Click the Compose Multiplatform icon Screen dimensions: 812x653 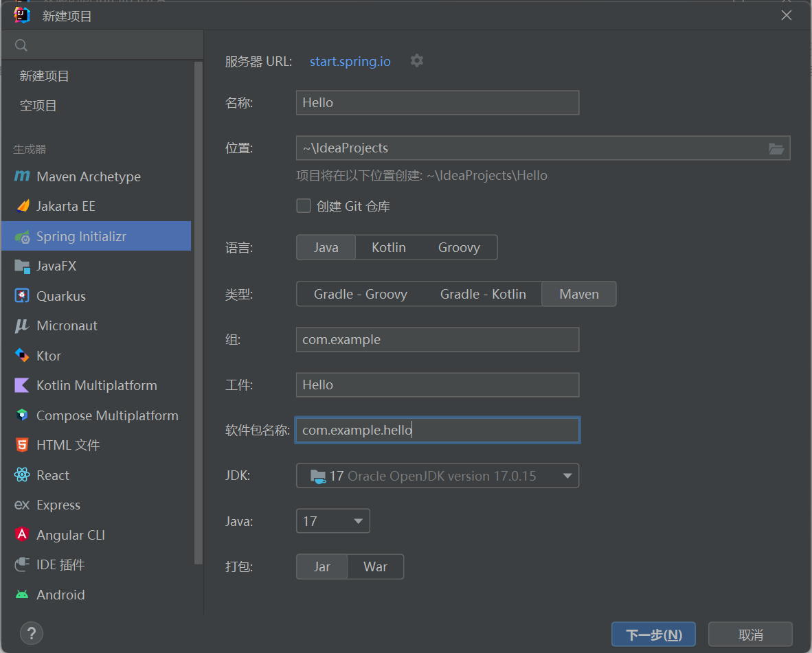(x=22, y=415)
